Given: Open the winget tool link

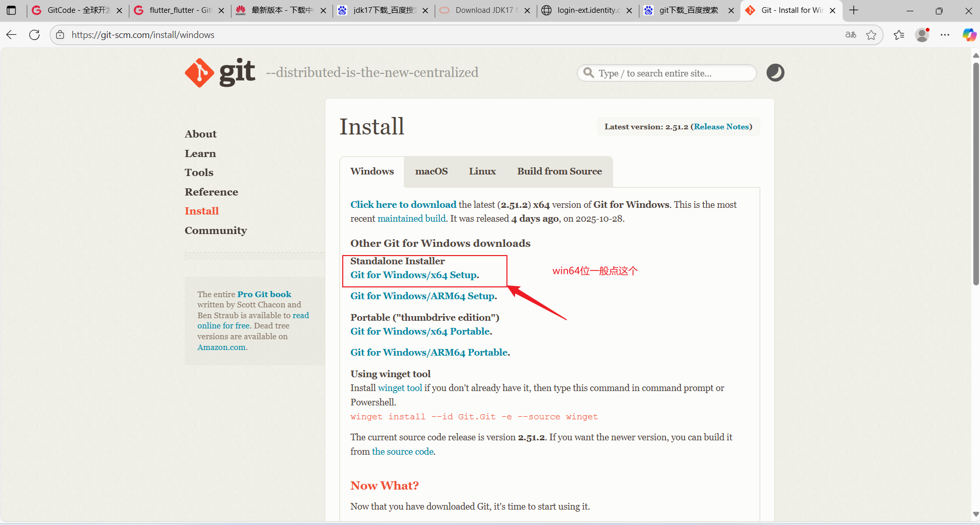Looking at the screenshot, I should point(400,388).
